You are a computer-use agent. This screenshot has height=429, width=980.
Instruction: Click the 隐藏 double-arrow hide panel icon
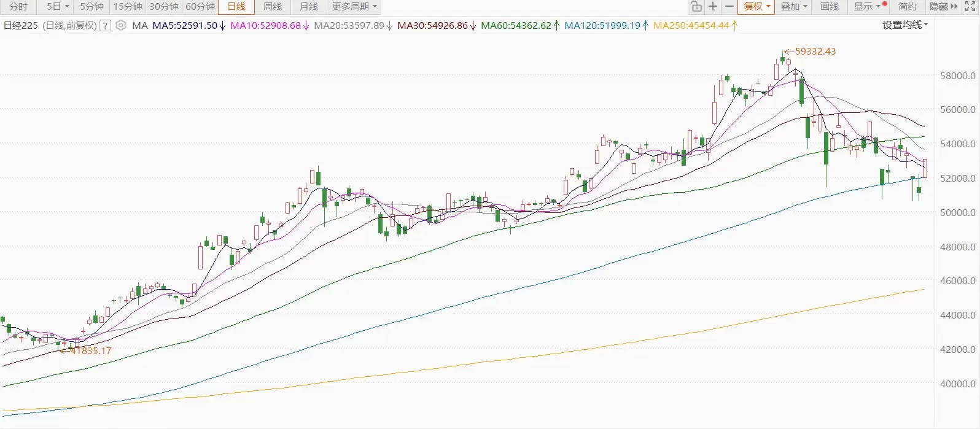[943, 7]
